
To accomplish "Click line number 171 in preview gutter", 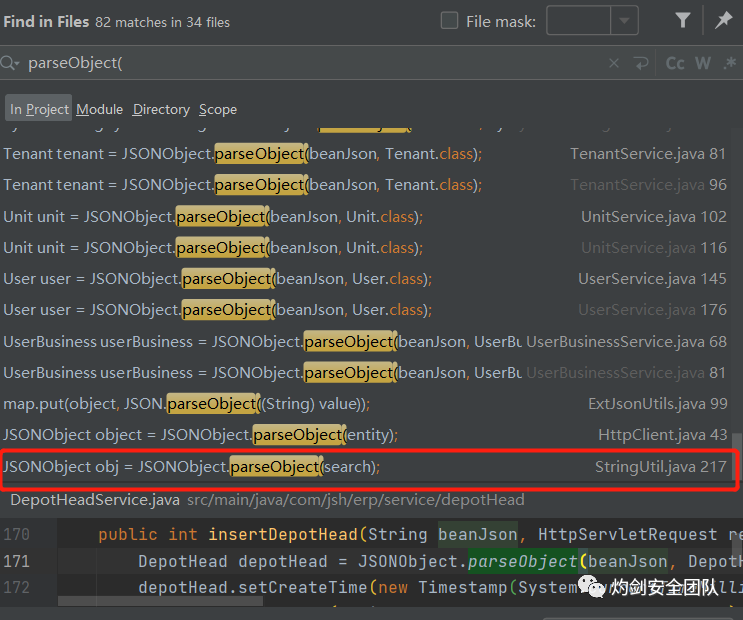I will tap(17, 562).
